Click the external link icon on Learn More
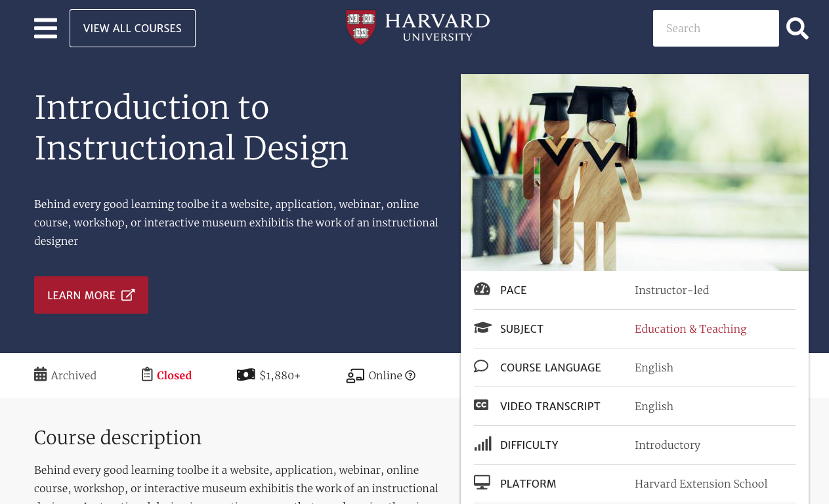829x504 pixels. (x=128, y=295)
